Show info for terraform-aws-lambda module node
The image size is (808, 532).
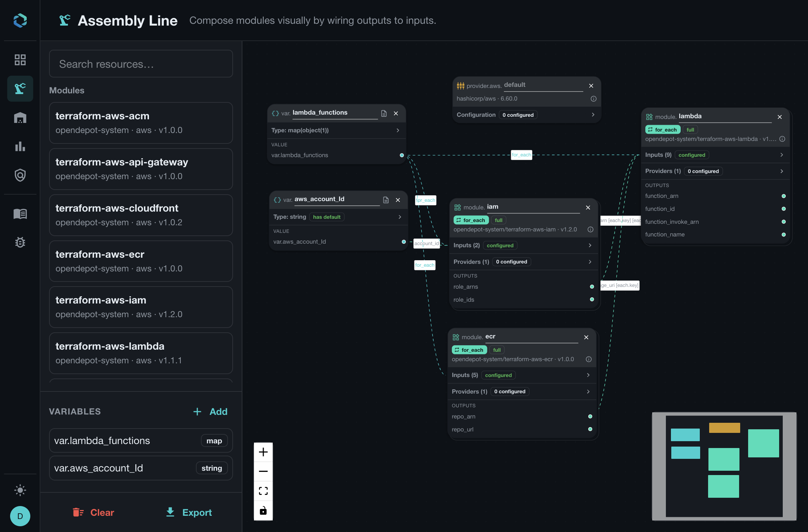pyautogui.click(x=782, y=139)
